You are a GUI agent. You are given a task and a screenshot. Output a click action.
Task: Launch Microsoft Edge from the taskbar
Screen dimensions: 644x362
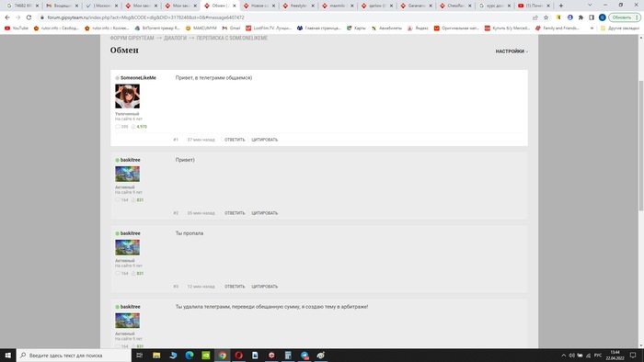click(190, 355)
